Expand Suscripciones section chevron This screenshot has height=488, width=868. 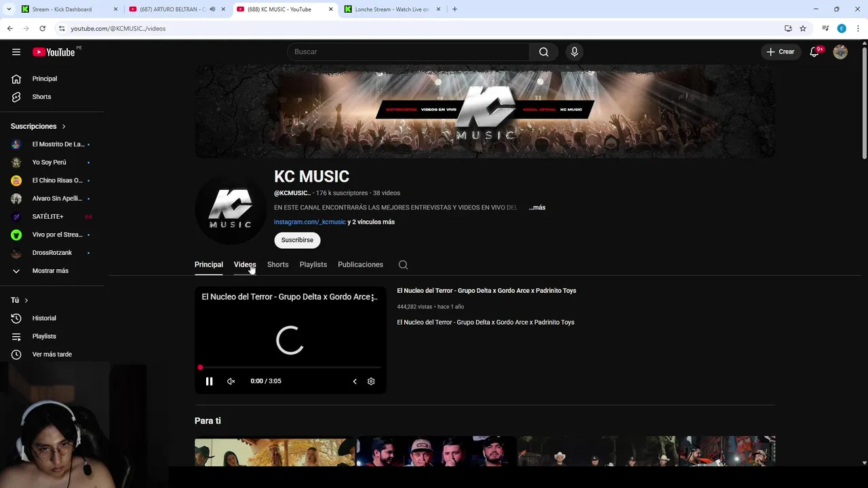coord(64,127)
